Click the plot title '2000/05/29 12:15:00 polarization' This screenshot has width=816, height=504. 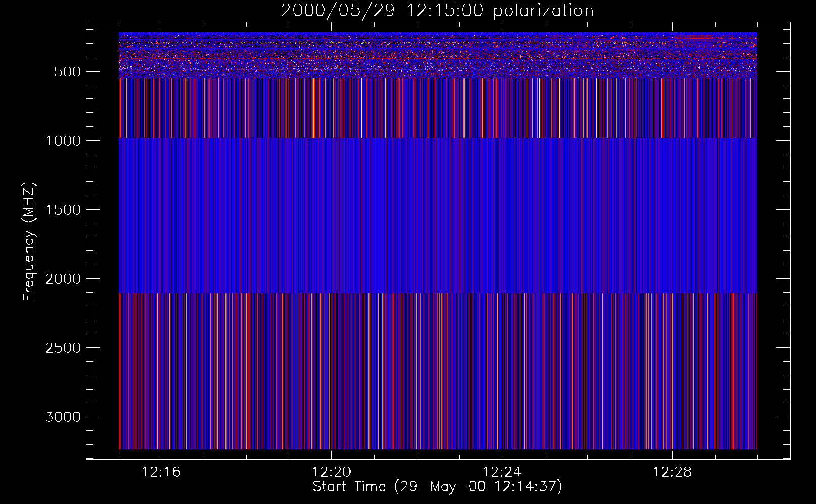click(x=437, y=11)
